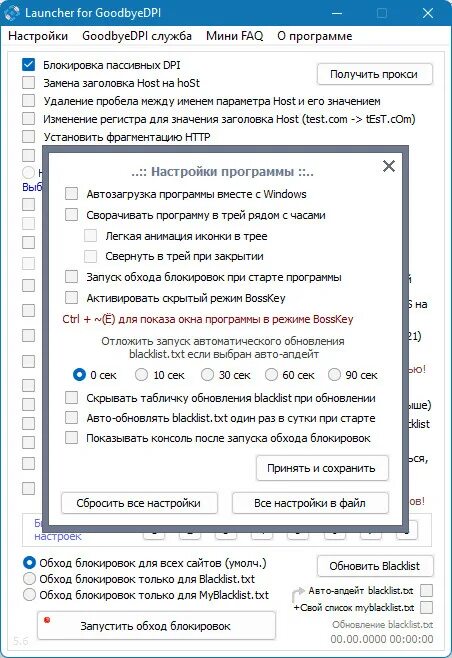Minimize the Launcher for GoodbyeDPI window
The width and height of the screenshot is (452, 658).
(x=337, y=13)
